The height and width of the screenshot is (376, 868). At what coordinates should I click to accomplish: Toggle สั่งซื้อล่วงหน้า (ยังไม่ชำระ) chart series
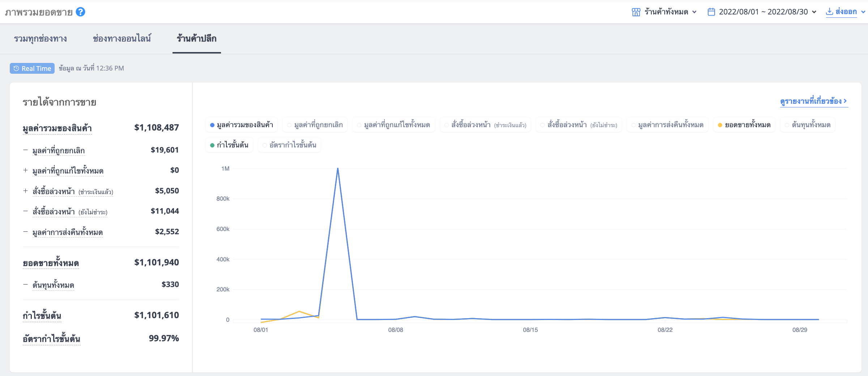click(x=579, y=125)
